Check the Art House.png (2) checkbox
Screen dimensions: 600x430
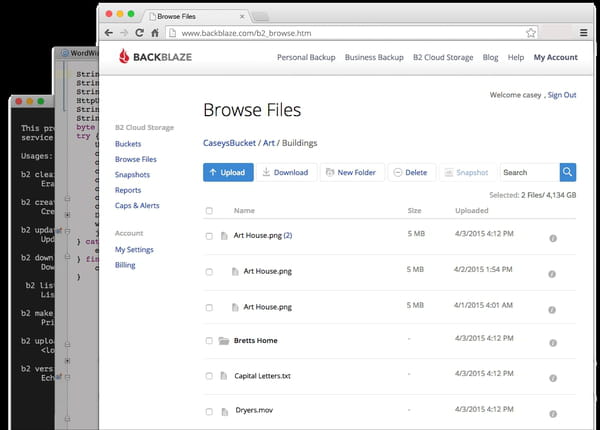tap(209, 236)
